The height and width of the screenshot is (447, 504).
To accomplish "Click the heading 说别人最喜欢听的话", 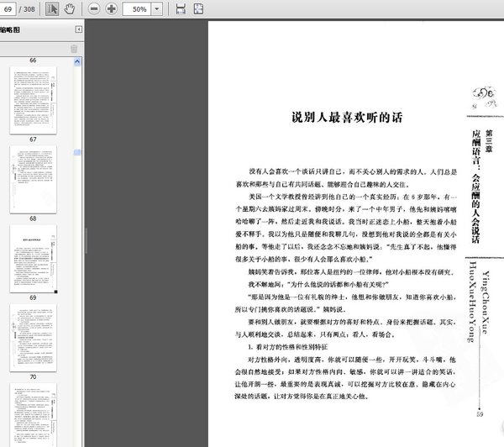I will 347,118.
